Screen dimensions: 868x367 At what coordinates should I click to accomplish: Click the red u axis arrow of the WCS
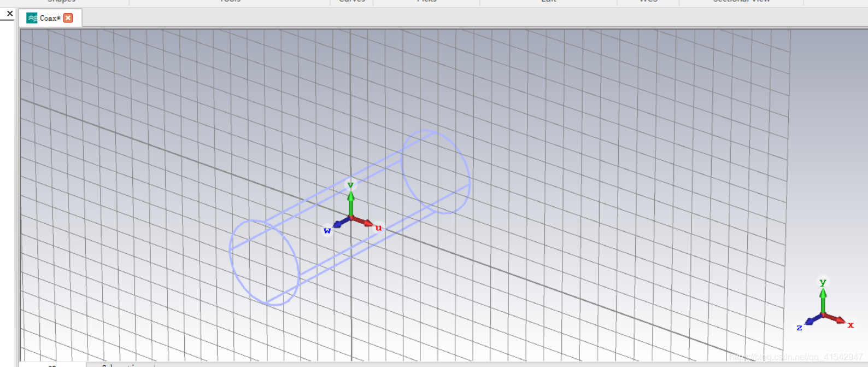(x=363, y=222)
